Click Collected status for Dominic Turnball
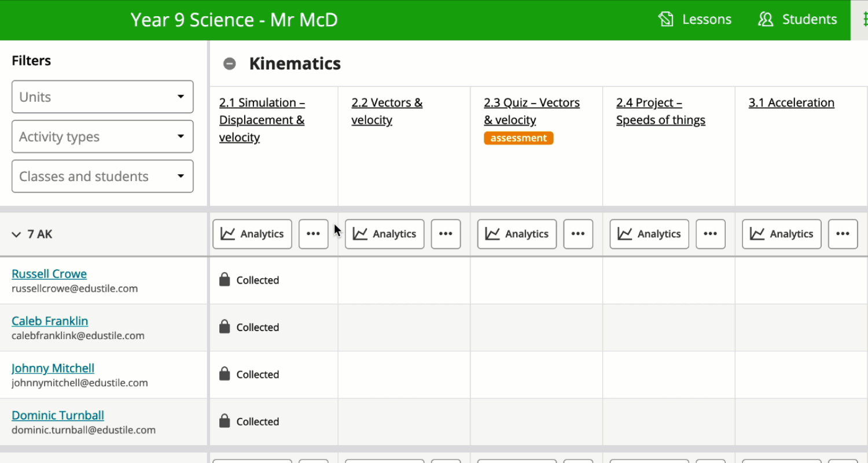Image resolution: width=868 pixels, height=463 pixels. tap(258, 421)
